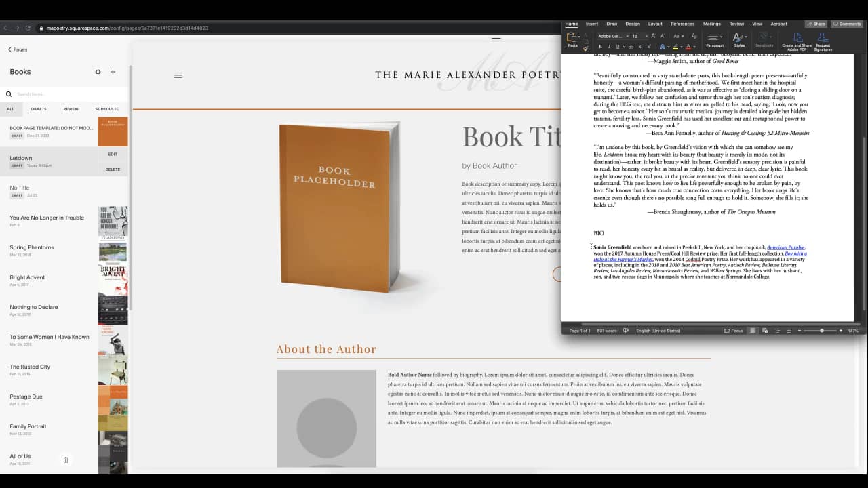
Task: Switch to Draw tab in Word
Action: click(x=612, y=24)
